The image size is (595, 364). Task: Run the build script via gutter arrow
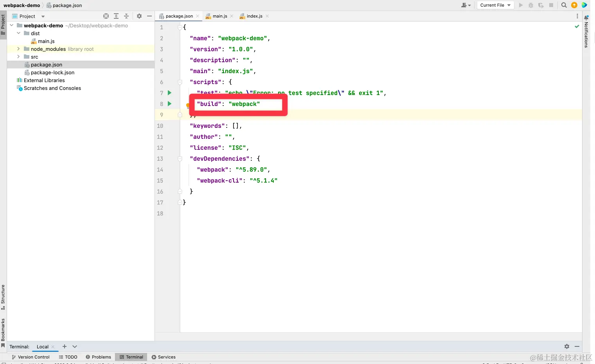(x=169, y=104)
